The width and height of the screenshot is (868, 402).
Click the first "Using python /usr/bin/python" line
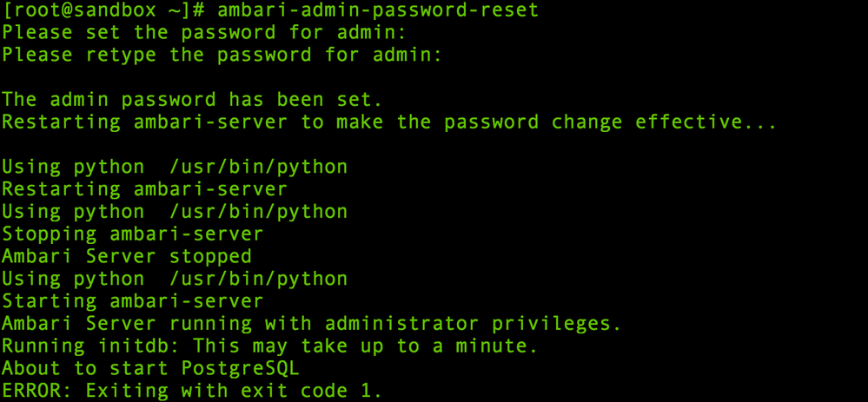point(175,167)
